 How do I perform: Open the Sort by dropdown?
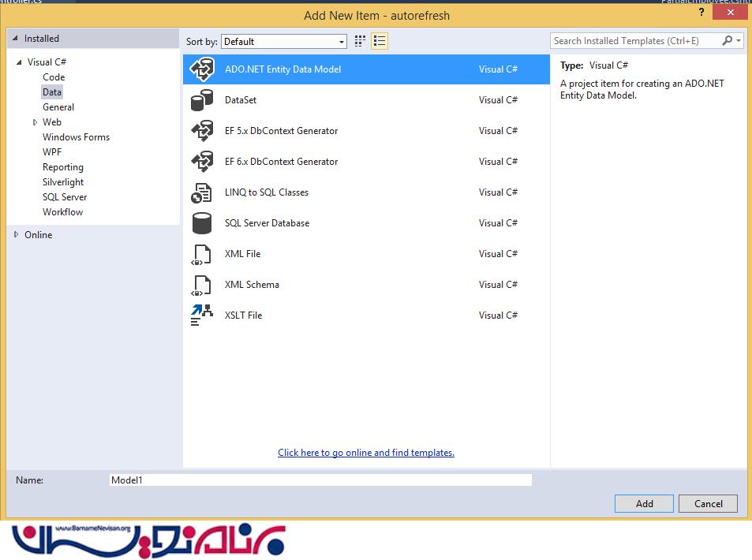tap(284, 42)
